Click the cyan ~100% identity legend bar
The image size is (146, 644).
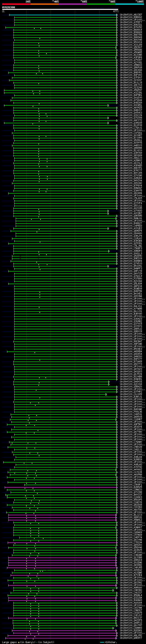coord(130,4)
